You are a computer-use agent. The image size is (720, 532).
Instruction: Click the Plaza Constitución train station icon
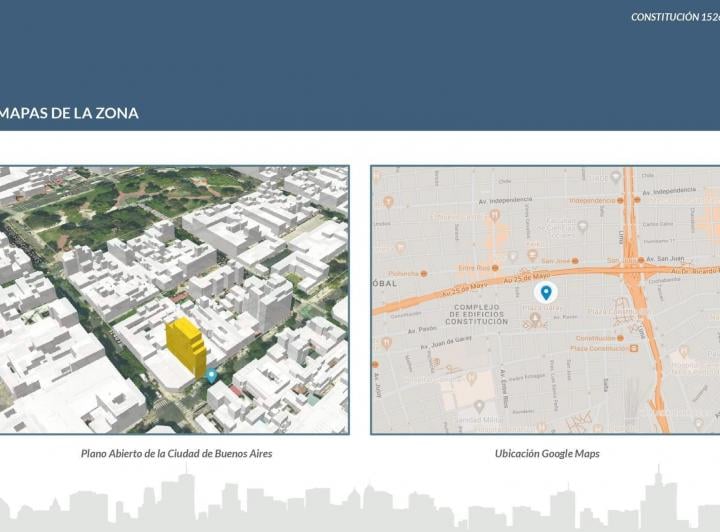pos(634,348)
